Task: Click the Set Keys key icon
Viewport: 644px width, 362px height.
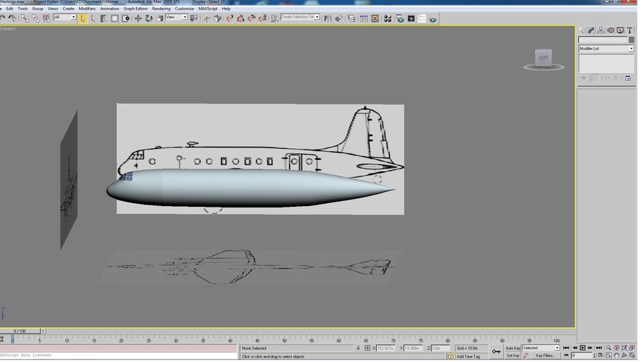Action: [x=496, y=351]
